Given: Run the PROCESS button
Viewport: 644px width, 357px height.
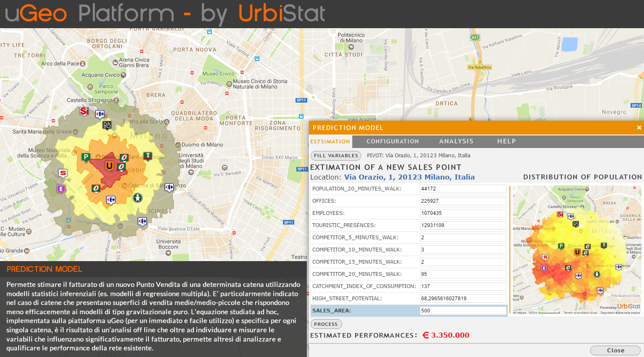Looking at the screenshot, I should click(x=326, y=324).
